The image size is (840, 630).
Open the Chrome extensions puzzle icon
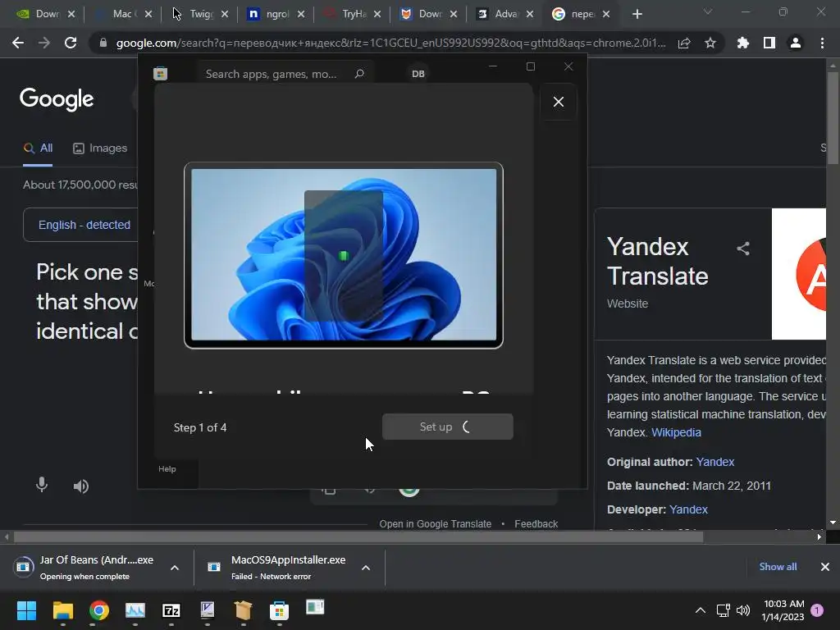(x=743, y=43)
